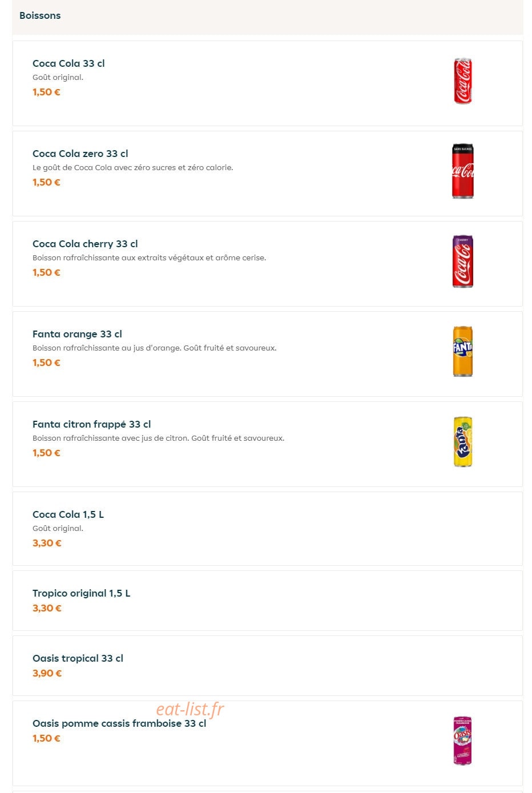
Task: Click the Fanta orange can image
Action: pos(462,351)
